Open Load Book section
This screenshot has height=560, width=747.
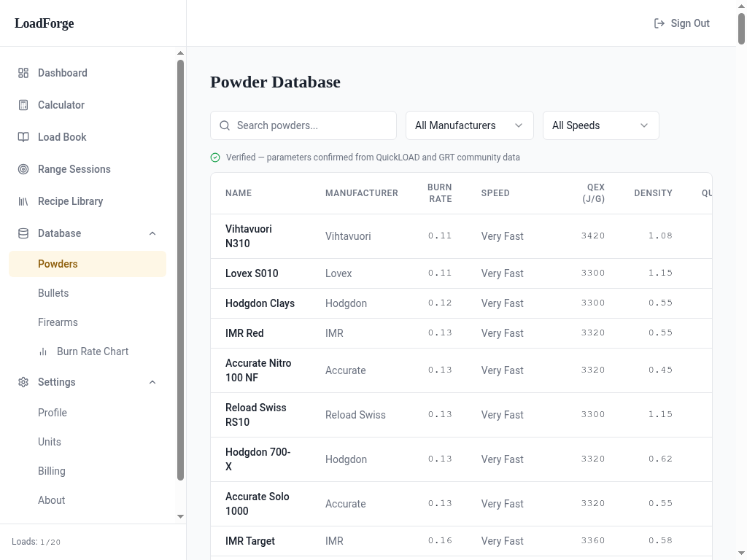(88, 137)
